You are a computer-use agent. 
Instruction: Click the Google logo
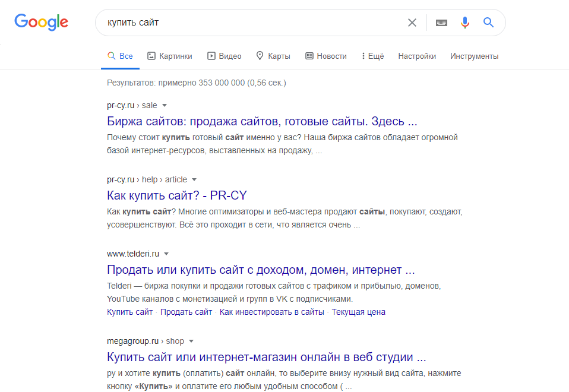tap(41, 22)
